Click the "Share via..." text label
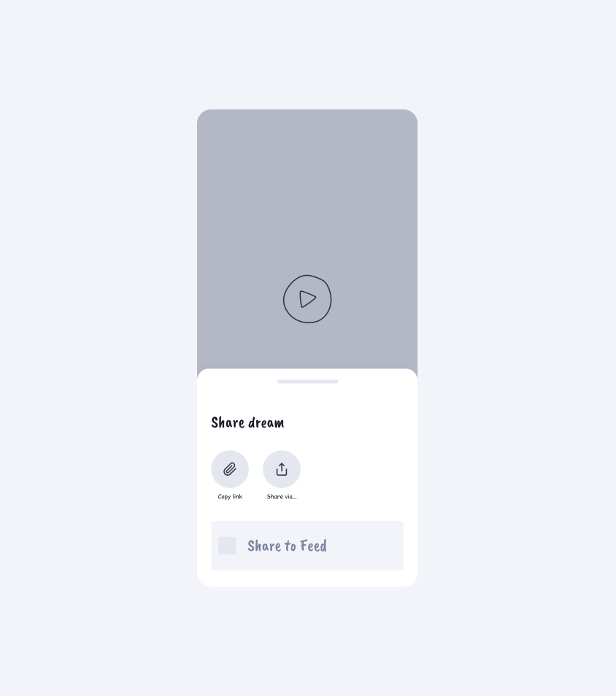The width and height of the screenshot is (616, 696). point(282,497)
